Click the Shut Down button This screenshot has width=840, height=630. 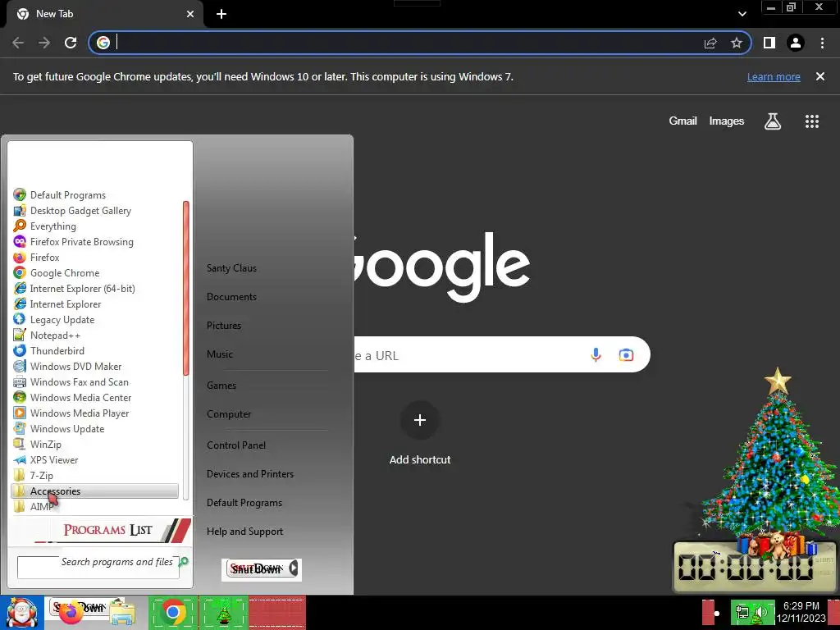click(256, 568)
